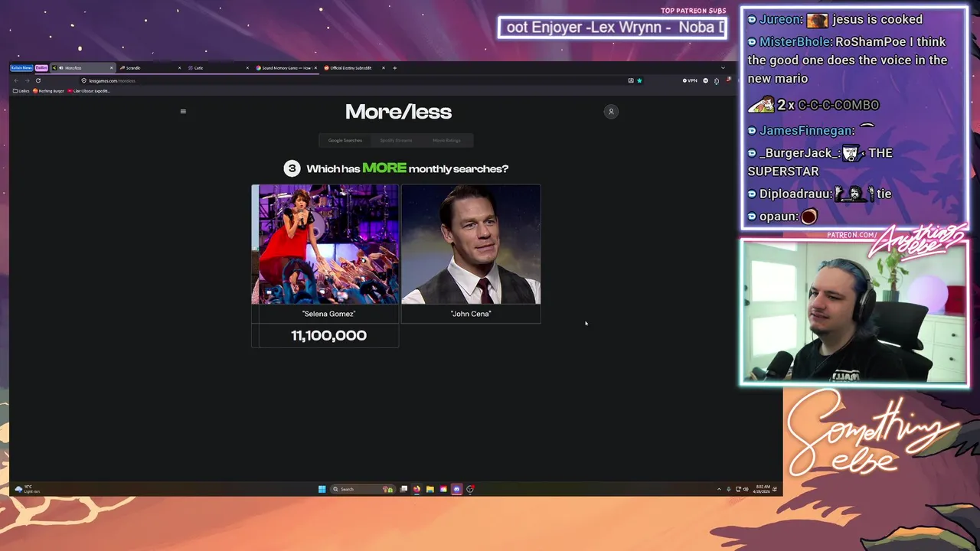Go back to the previous page
Viewport: 980px width, 551px height.
(16, 80)
